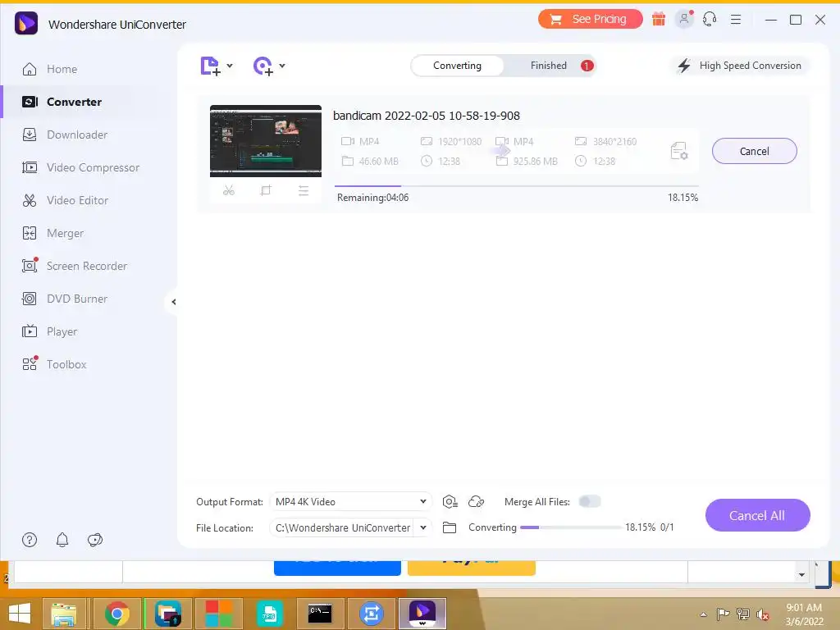Open the Merger section
Screen dimensions: 840x630
[52, 233]
